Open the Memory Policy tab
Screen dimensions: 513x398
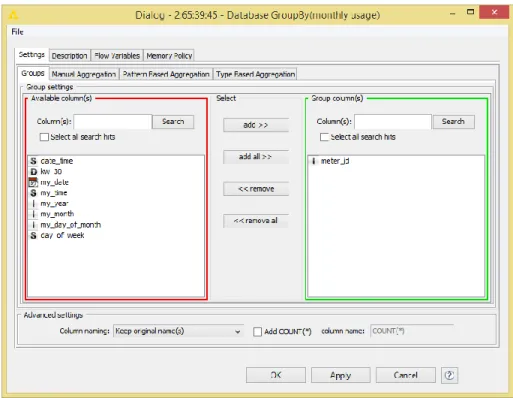click(169, 56)
